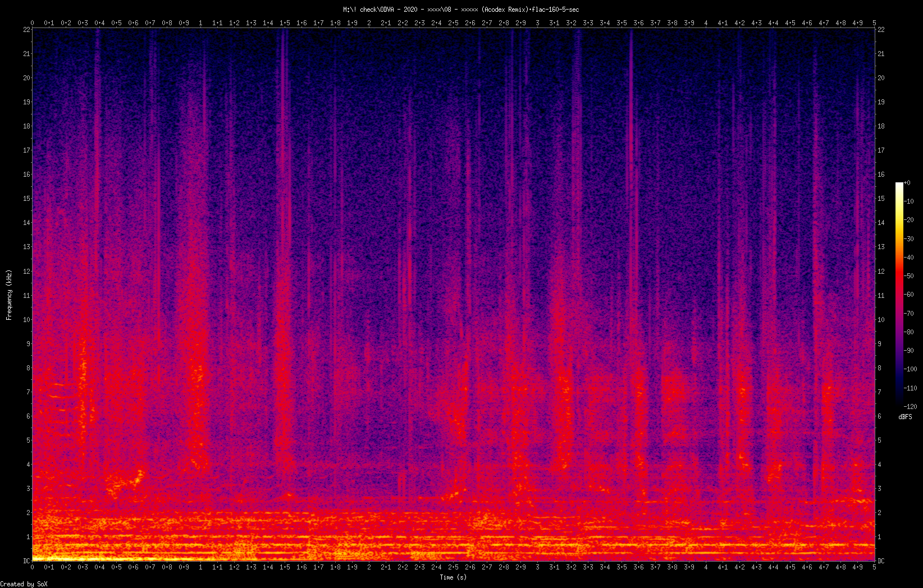Click the "1" tick on the top time axis
This screenshot has width=923, height=588.
coord(200,23)
